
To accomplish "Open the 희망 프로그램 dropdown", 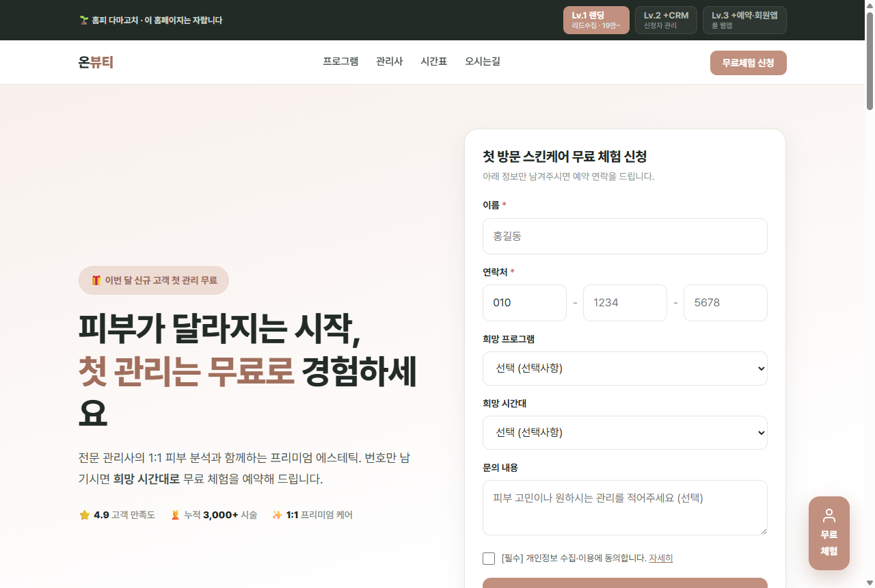I will pos(625,369).
